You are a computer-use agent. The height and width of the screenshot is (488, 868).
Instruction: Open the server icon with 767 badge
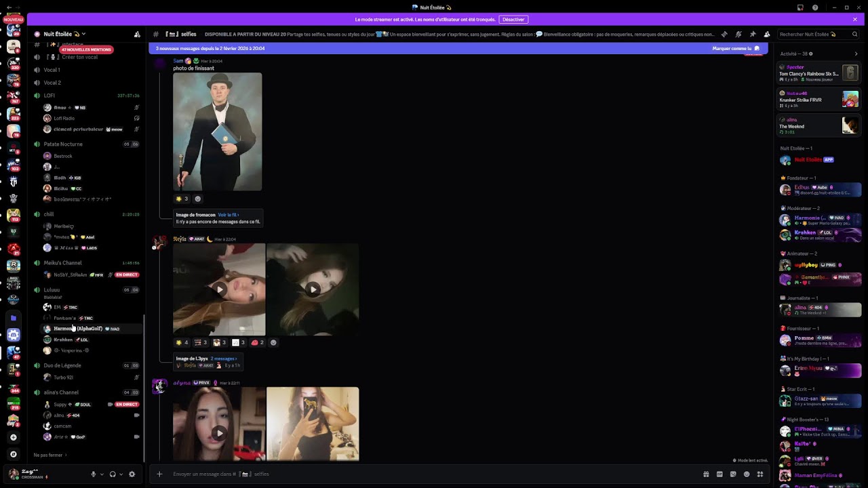13,98
